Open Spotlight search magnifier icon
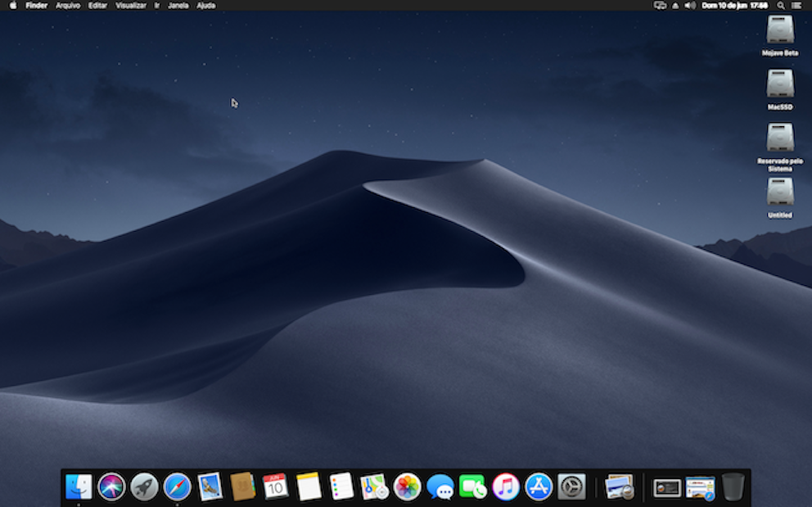812x507 pixels. [780, 6]
